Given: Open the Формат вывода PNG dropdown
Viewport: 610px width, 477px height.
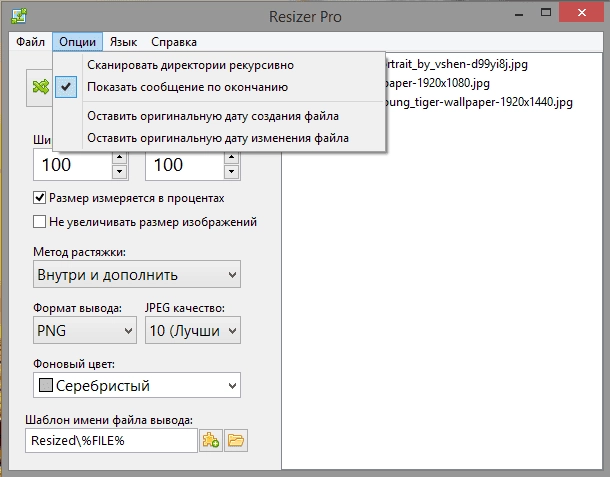Looking at the screenshot, I should [x=85, y=330].
